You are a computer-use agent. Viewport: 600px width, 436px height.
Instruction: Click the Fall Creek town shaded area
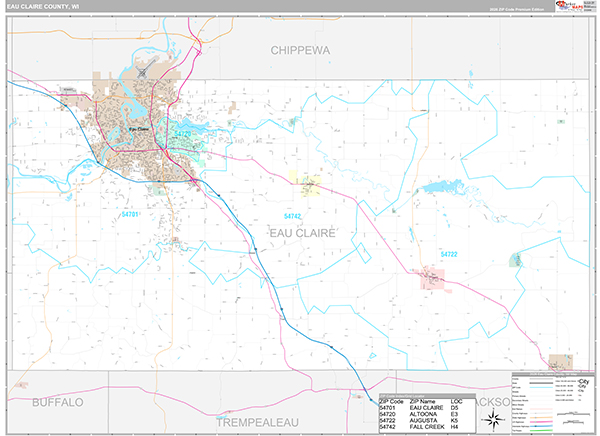pos(307,182)
